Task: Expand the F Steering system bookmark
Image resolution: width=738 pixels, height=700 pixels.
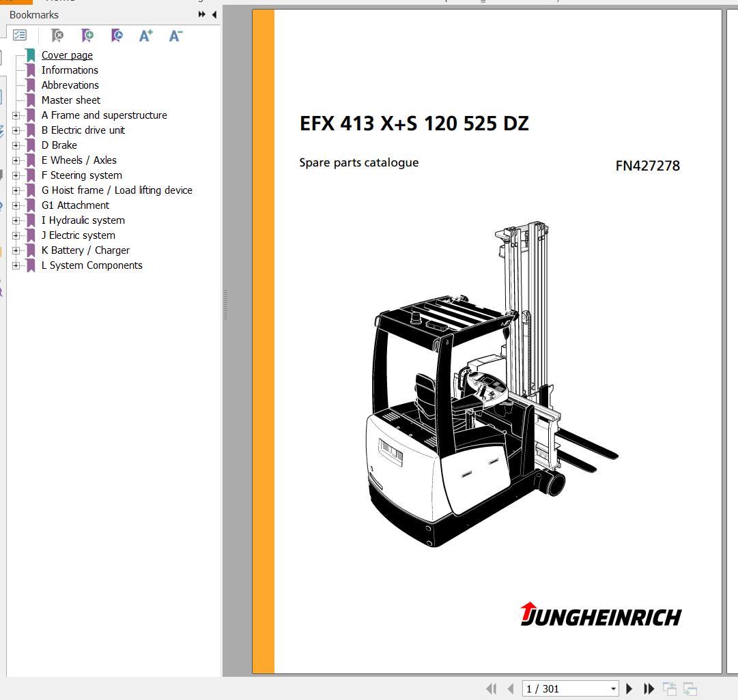Action: point(16,175)
